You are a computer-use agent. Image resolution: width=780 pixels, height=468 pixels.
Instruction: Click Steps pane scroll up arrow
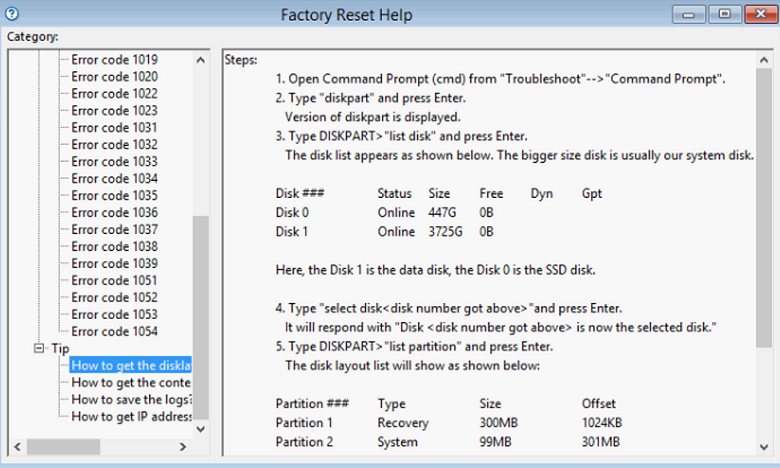pyautogui.click(x=764, y=60)
